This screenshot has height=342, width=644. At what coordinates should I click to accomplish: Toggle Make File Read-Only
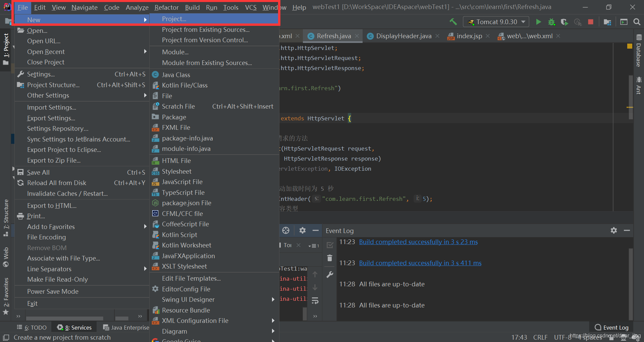click(82, 279)
